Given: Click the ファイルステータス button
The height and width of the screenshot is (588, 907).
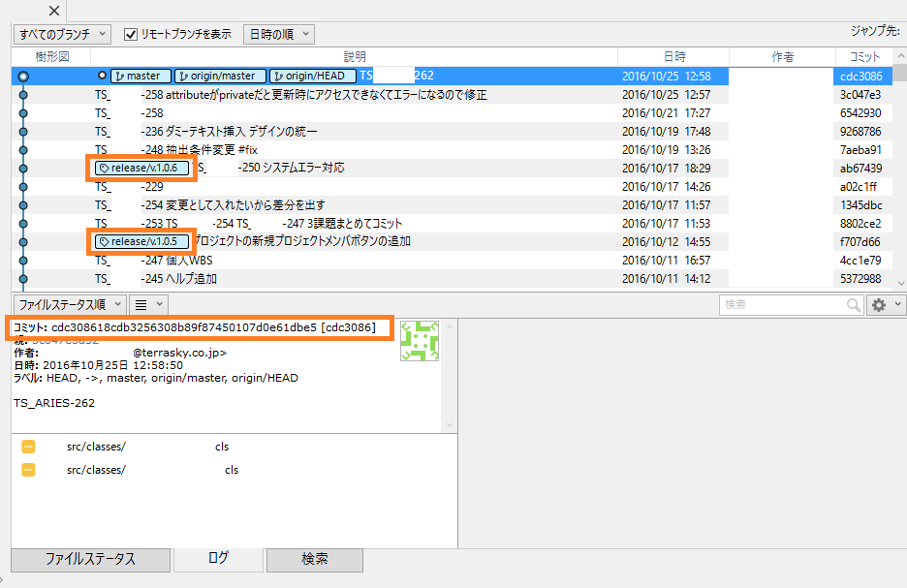Looking at the screenshot, I should (x=90, y=560).
